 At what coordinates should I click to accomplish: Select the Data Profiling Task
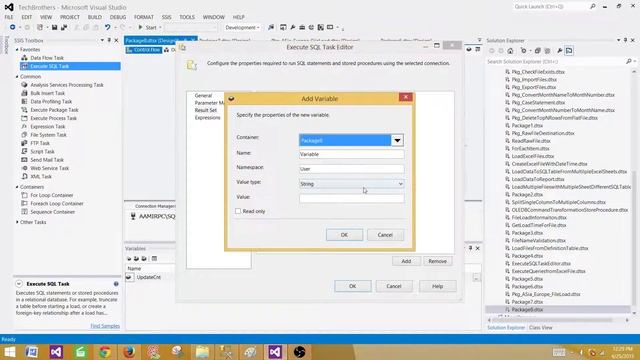click(51, 102)
